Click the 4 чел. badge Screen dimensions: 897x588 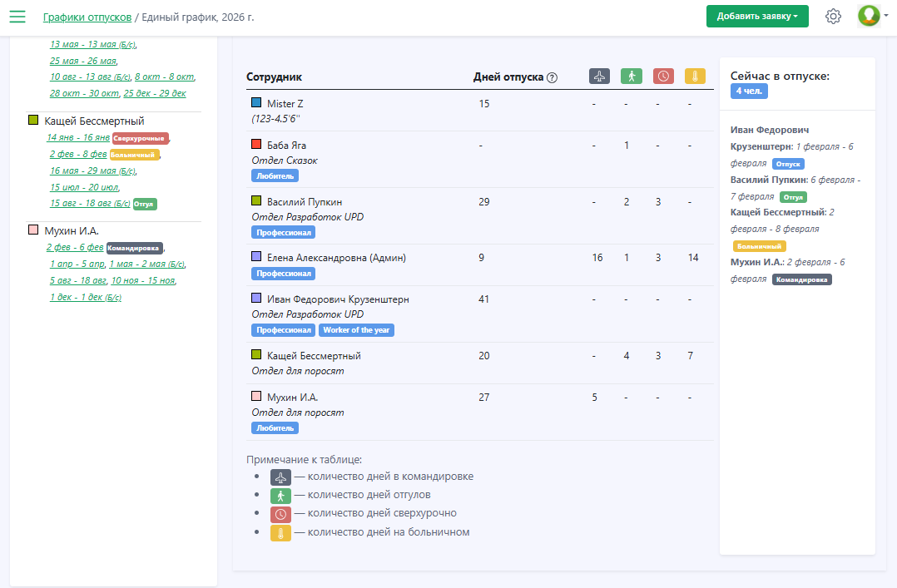(x=749, y=91)
